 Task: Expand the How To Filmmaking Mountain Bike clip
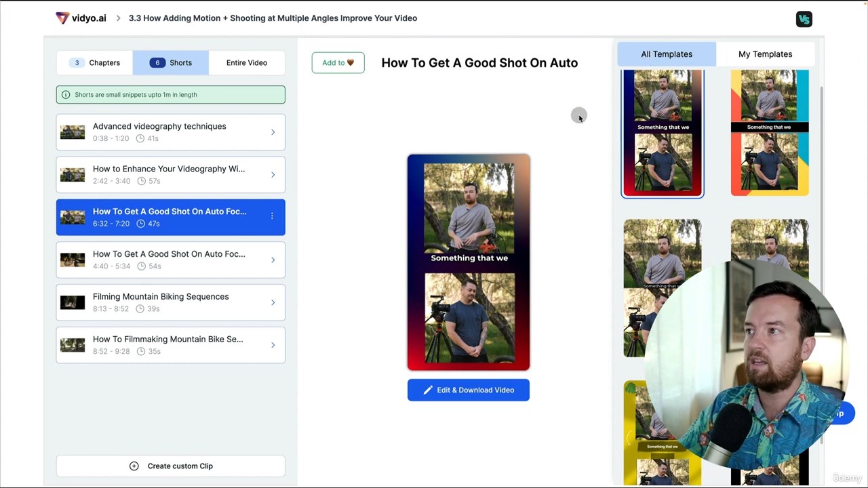coord(273,345)
